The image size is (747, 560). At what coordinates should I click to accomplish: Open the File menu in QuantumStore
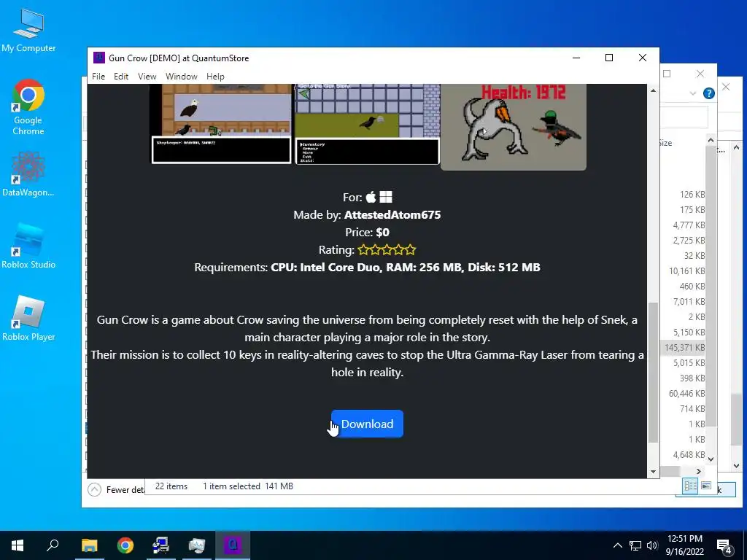pos(98,76)
